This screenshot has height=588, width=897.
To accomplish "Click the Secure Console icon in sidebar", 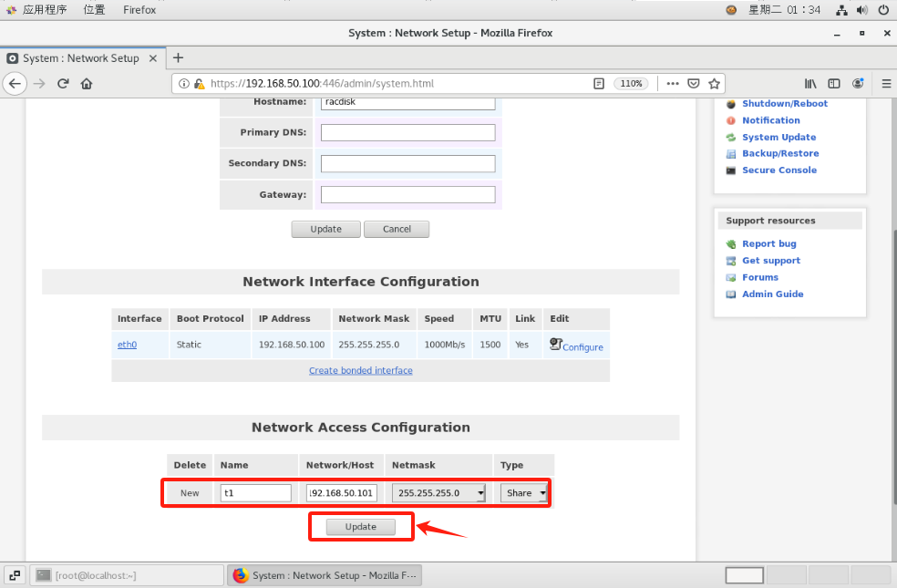I will [730, 170].
